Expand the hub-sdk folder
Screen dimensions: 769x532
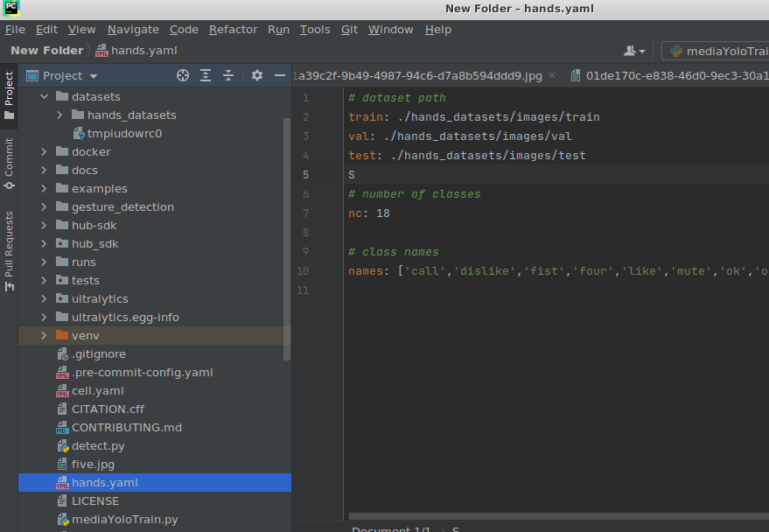[44, 226]
